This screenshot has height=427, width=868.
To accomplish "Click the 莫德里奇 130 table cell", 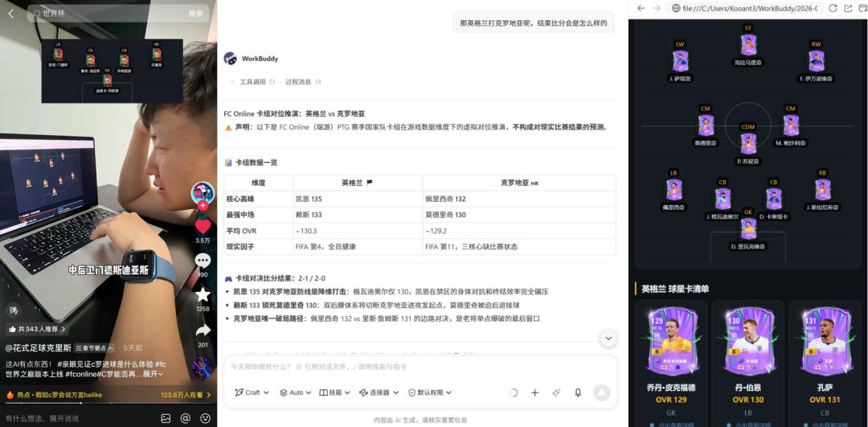I will pyautogui.click(x=519, y=215).
